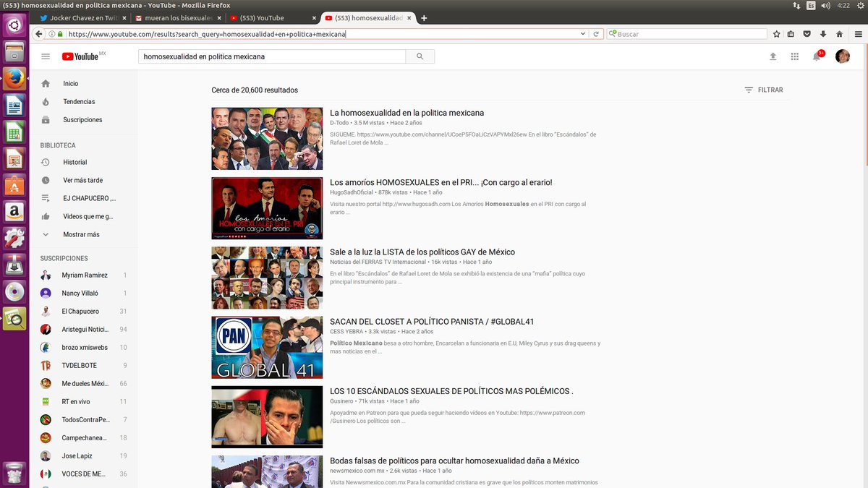
Task: Open the YouTube upload video icon
Action: pyautogui.click(x=773, y=56)
